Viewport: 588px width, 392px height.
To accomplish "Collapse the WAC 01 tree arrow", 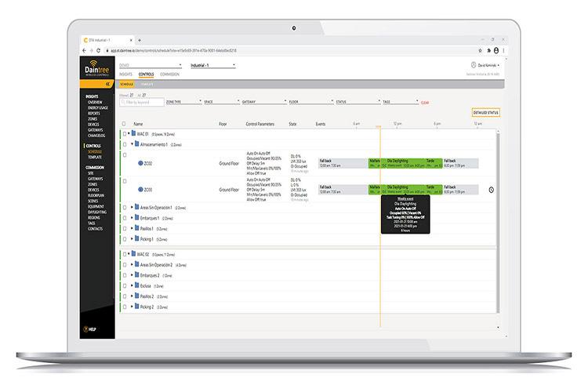I will [x=129, y=133].
